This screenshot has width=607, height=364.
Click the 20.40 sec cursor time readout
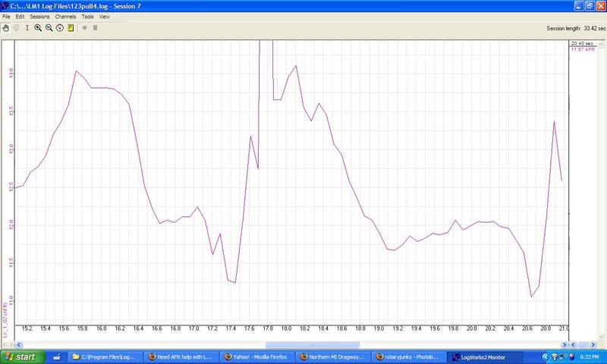[x=582, y=43]
